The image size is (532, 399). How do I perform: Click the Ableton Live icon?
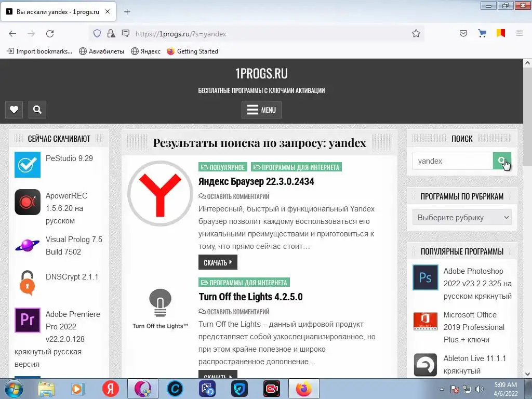[425, 365]
